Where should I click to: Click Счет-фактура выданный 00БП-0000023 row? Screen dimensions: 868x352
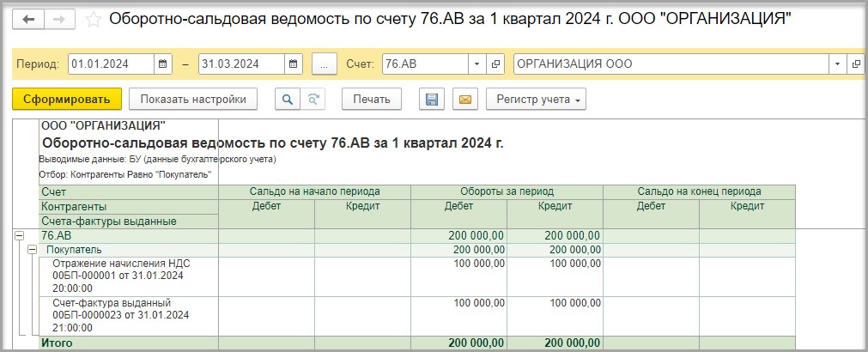tap(129, 315)
